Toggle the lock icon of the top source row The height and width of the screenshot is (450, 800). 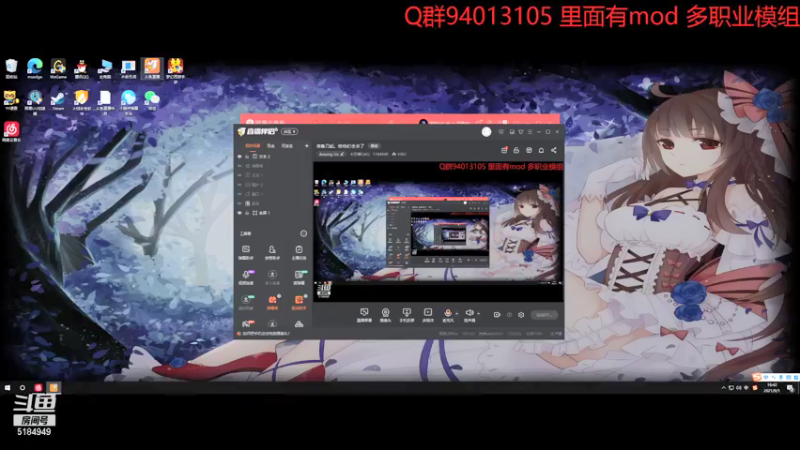[x=247, y=157]
